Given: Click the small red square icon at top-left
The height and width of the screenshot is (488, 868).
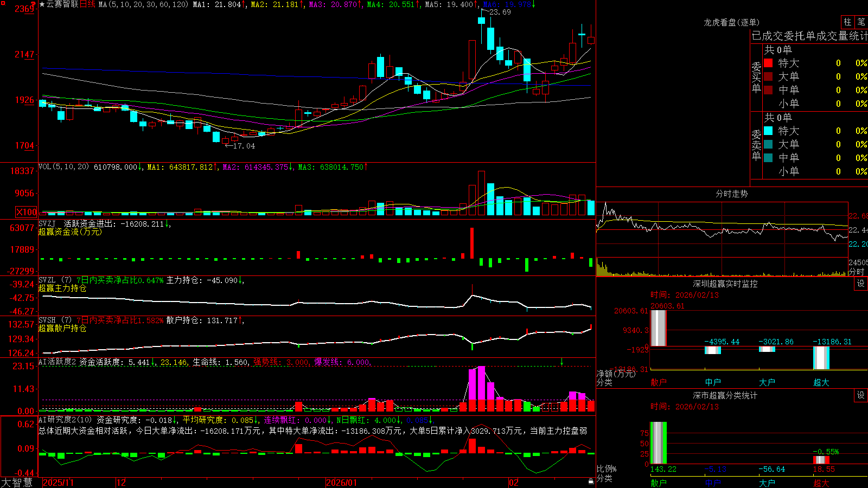Looking at the screenshot, I should [x=3, y=4].
